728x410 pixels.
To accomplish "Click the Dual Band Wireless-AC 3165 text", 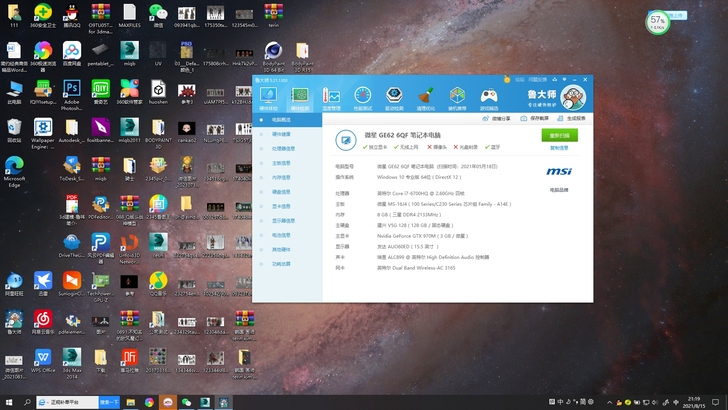I will pyautogui.click(x=416, y=268).
